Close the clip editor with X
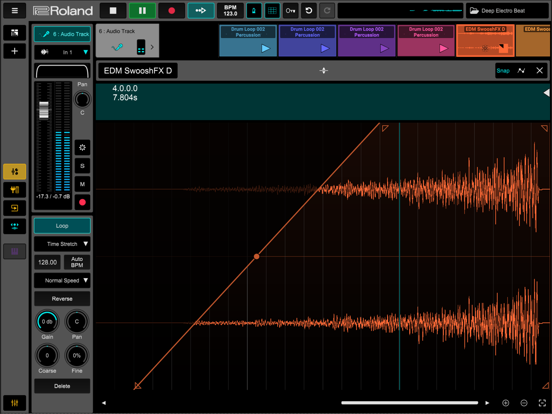 (539, 71)
